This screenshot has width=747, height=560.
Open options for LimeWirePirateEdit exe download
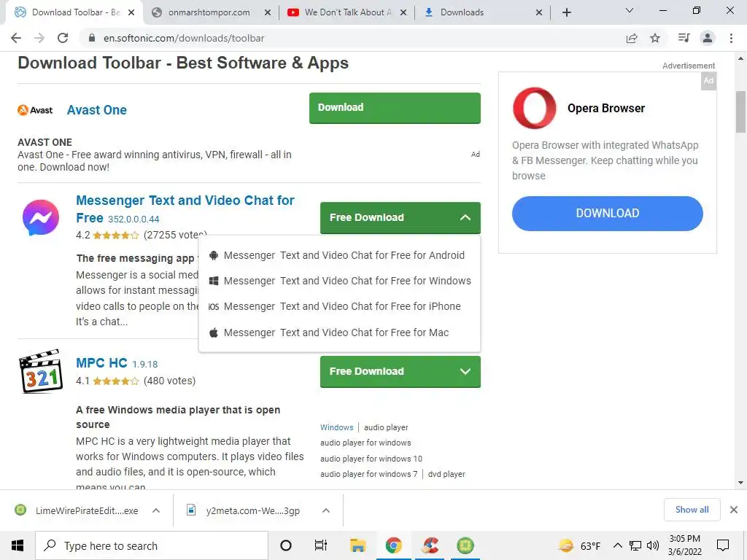click(156, 510)
